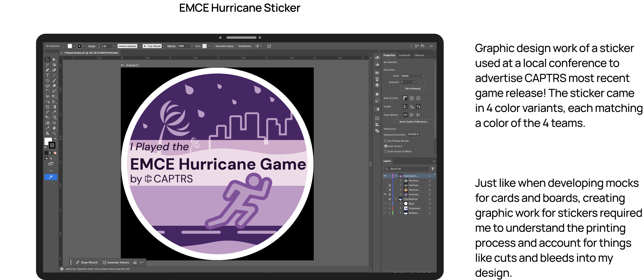Select the Direct Selection tool
Viewport: 644px width, 280px height.
coord(54,59)
